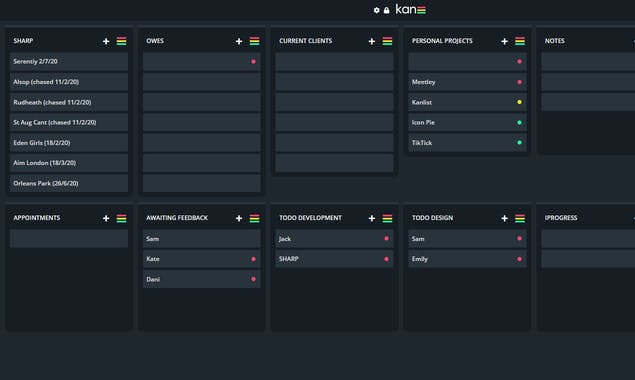Select the Icon Pie project card
Image resolution: width=635 pixels, height=380 pixels.
coord(467,122)
